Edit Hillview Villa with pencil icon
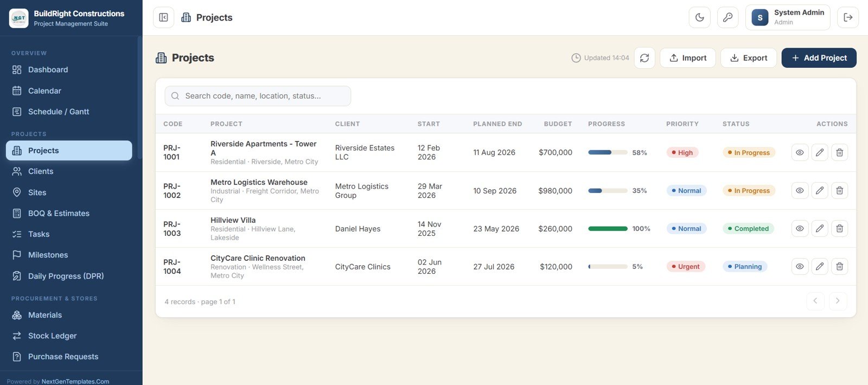This screenshot has height=385, width=868. point(820,228)
